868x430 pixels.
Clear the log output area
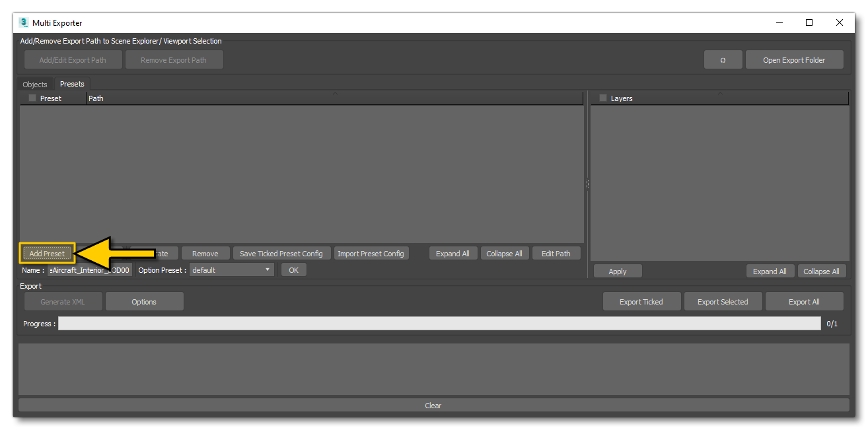[x=433, y=405]
